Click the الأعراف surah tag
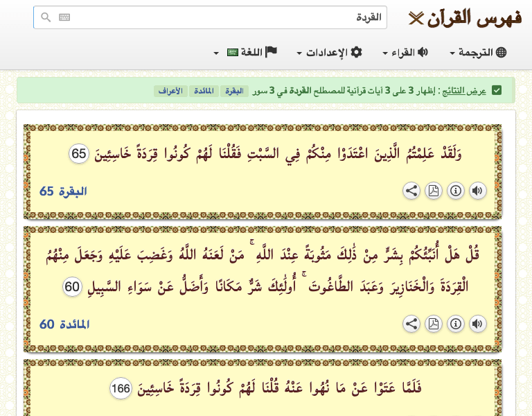 coord(171,92)
